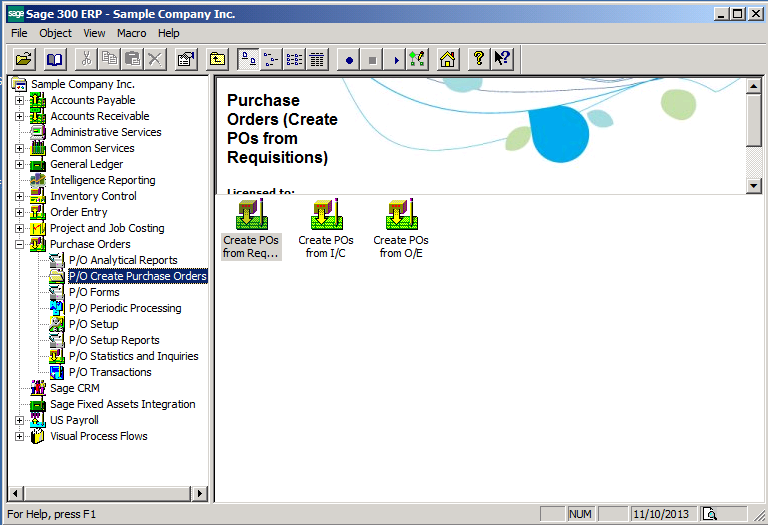Click the Up One Level folder icon
The image size is (768, 525).
pyautogui.click(x=217, y=60)
